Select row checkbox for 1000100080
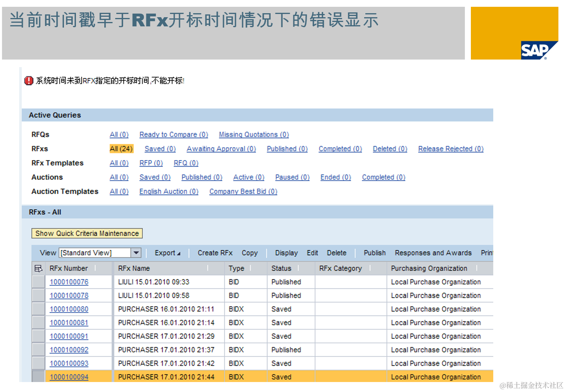Viewport: 566px width, 392px height. point(38,309)
